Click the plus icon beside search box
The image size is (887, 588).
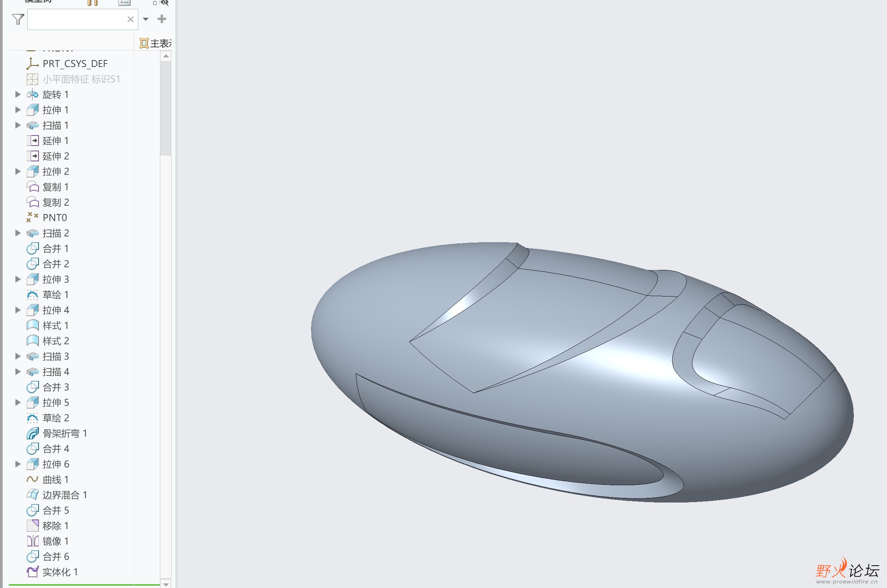[162, 19]
